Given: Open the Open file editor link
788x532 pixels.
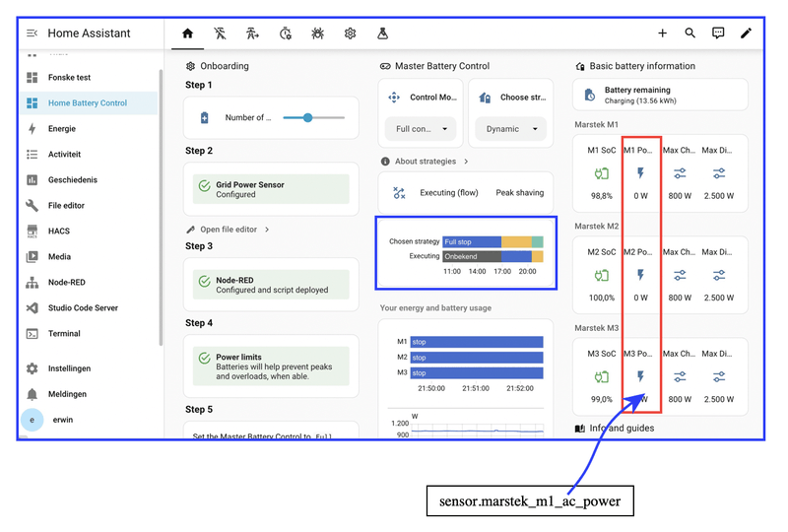Looking at the screenshot, I should [x=229, y=230].
